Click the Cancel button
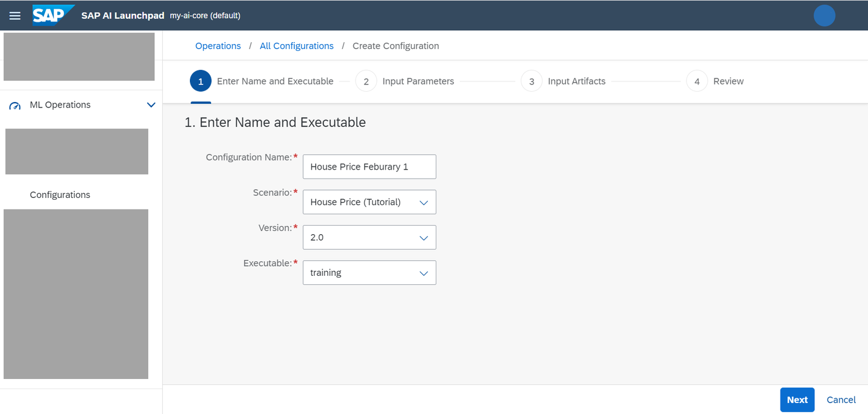The width and height of the screenshot is (868, 414). pyautogui.click(x=841, y=400)
